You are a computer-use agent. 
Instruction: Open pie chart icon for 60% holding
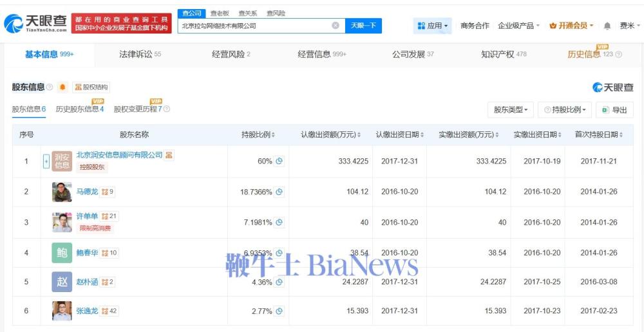[279, 161]
